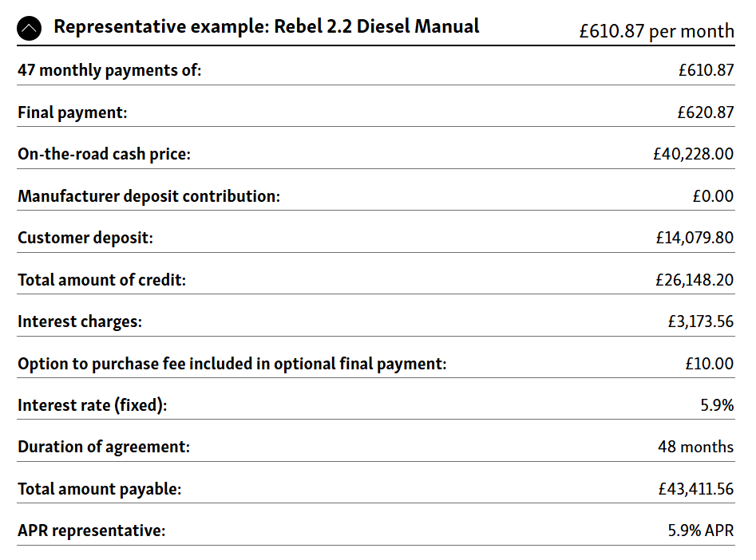Select the Total amount of credit label

[101, 280]
